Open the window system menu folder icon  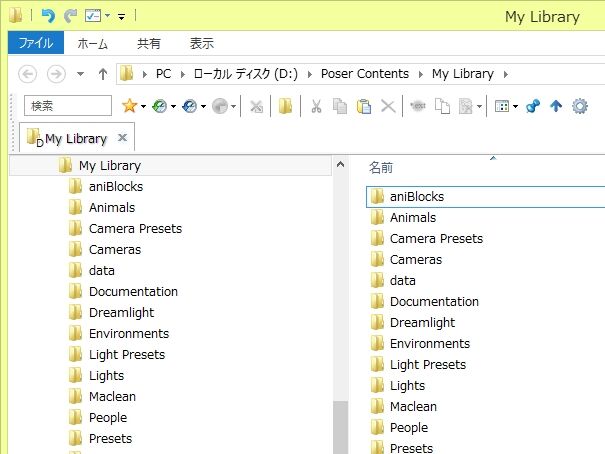15,15
